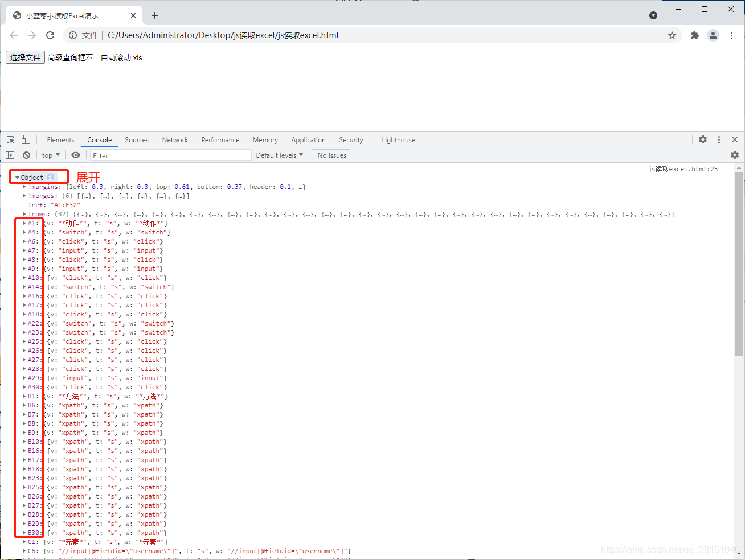
Task: Expand the !margins property
Action: 24,187
